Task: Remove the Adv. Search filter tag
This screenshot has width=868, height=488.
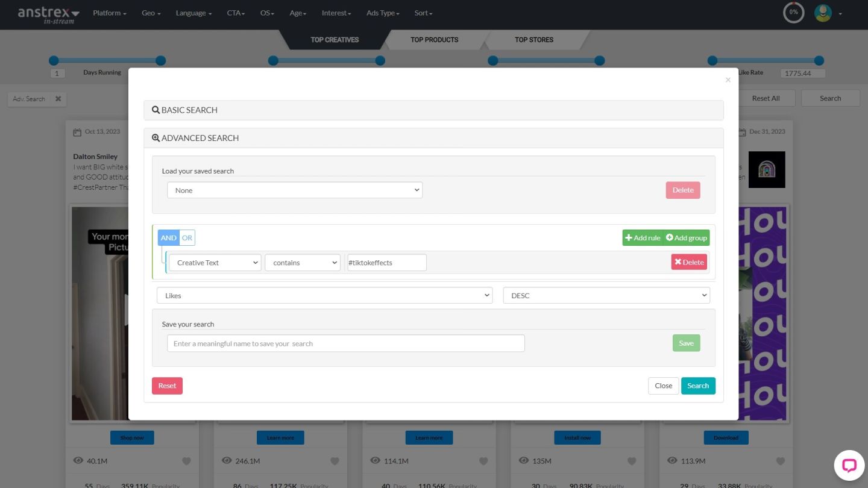Action: tap(58, 99)
